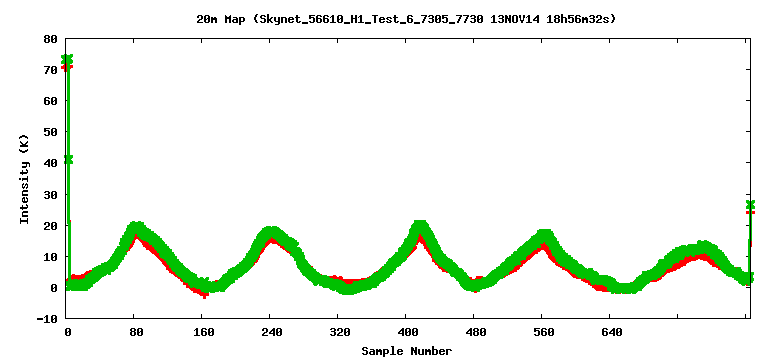Click the y-axis tick label 80
768x360 pixels.
[x=52, y=39]
